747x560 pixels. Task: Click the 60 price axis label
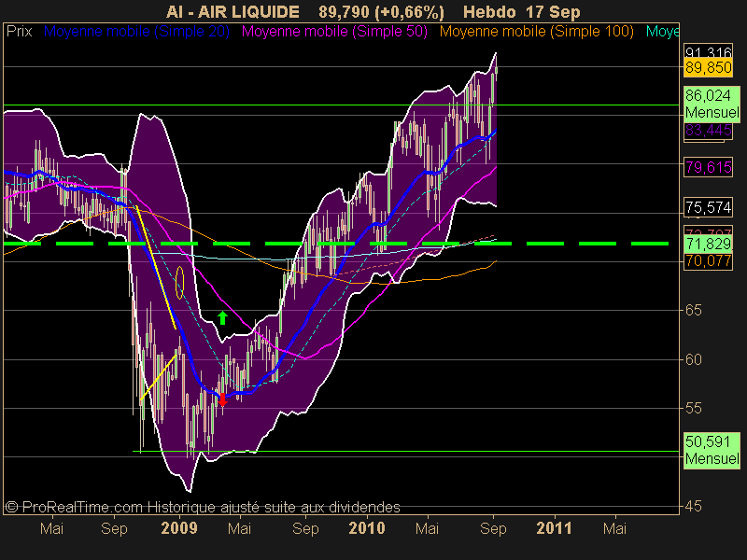coord(693,359)
